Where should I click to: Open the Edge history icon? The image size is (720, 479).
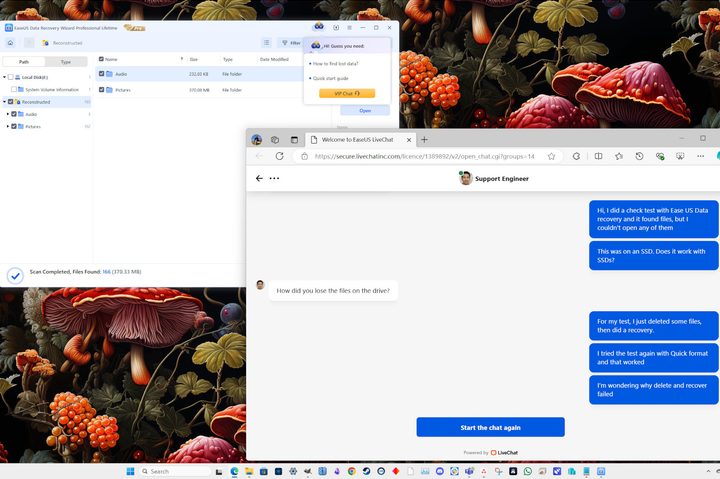(639, 156)
